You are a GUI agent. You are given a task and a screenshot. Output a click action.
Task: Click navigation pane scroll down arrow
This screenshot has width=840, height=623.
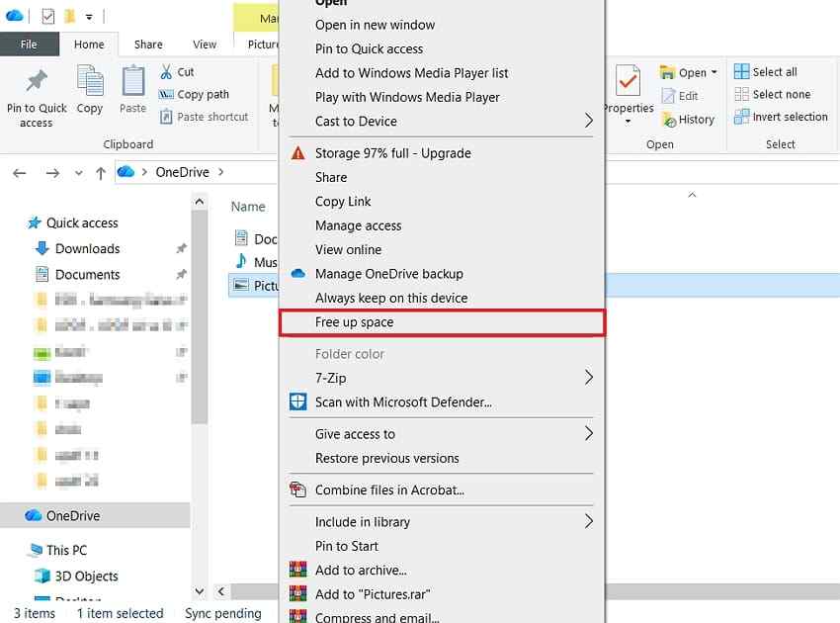tap(200, 591)
